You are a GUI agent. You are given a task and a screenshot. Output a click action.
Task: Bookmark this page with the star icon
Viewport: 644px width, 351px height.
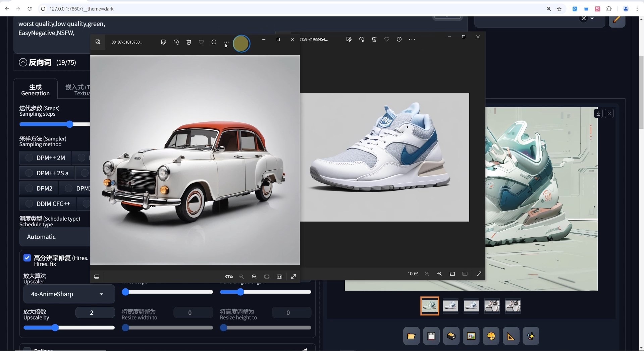click(x=559, y=9)
